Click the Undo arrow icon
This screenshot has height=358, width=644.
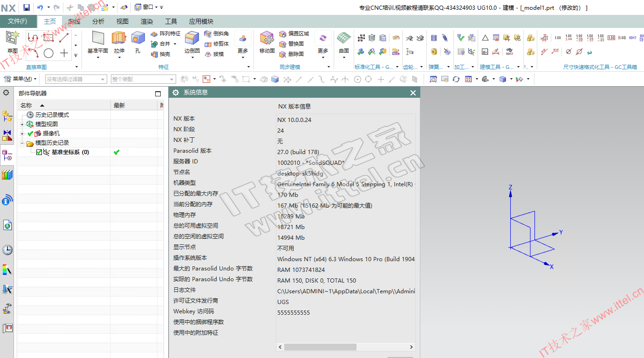[40, 7]
